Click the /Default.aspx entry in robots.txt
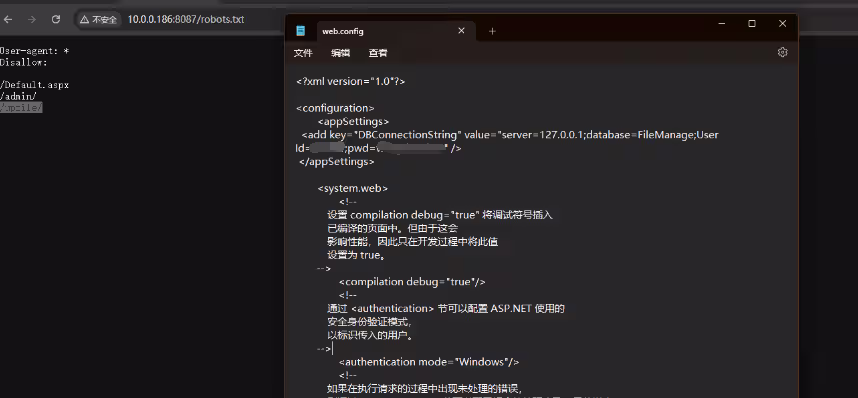 pyautogui.click(x=34, y=85)
